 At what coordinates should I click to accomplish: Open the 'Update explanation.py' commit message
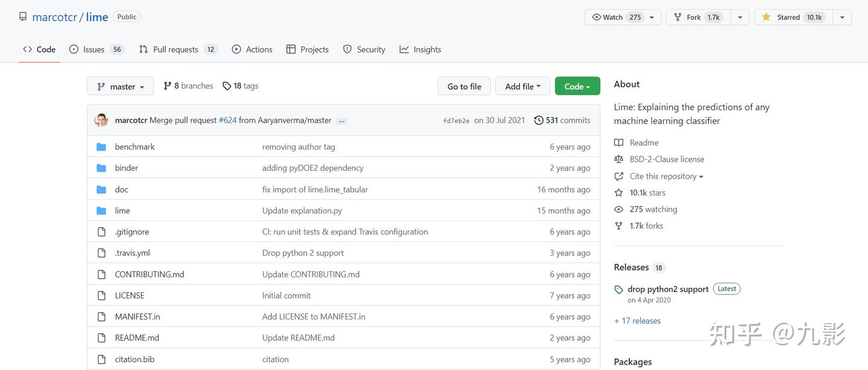[302, 211]
